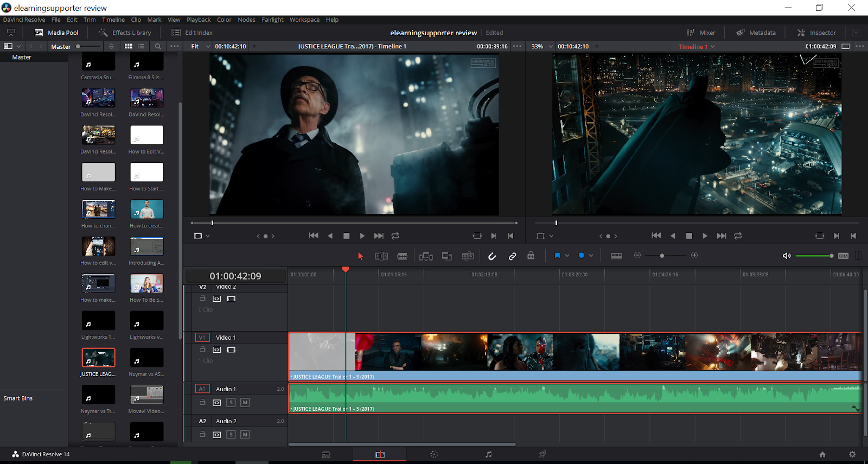Adjust the green monitor volume slider
The height and width of the screenshot is (464, 868).
[x=814, y=256]
